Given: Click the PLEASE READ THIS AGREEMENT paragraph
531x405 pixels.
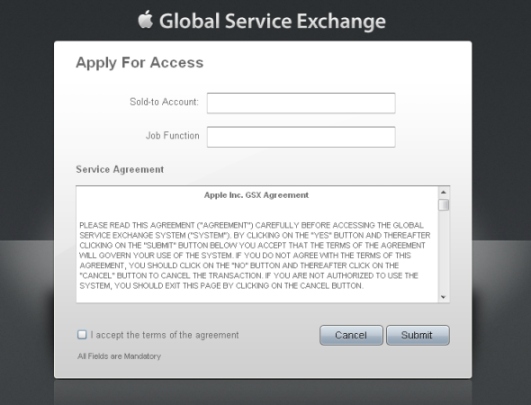Looking at the screenshot, I should point(255,255).
